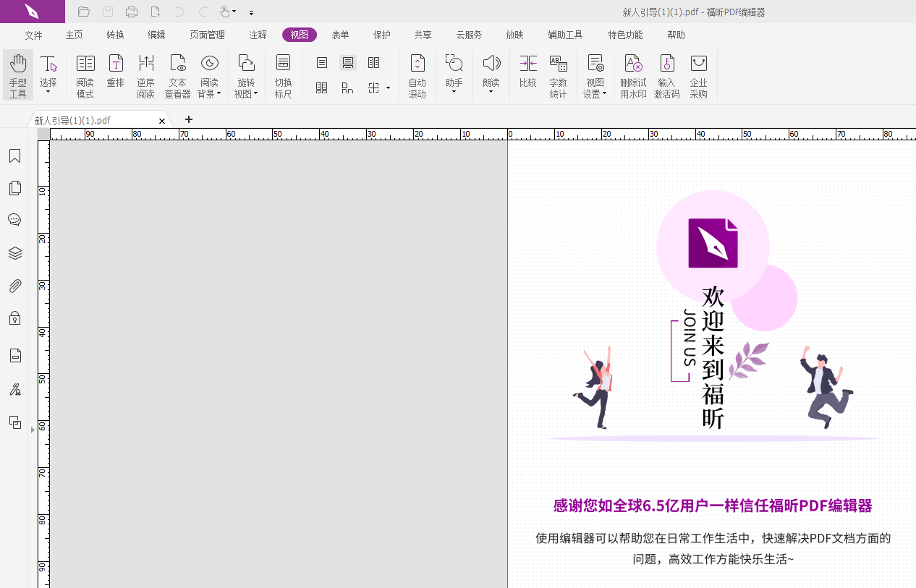
Task: Open the Layers panel in the sidebar
Action: (14, 252)
